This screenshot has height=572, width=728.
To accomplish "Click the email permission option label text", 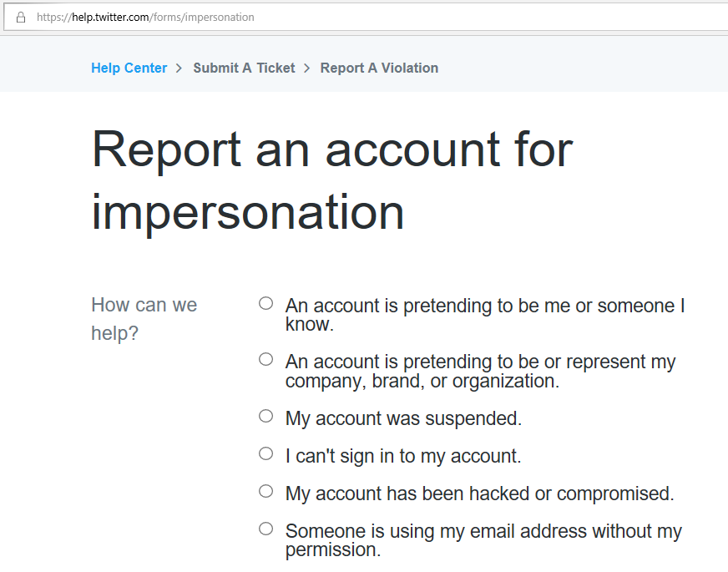I will click(483, 539).
